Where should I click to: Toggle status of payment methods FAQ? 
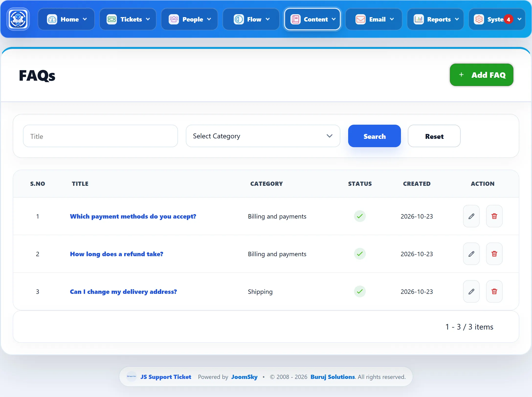[x=360, y=216]
